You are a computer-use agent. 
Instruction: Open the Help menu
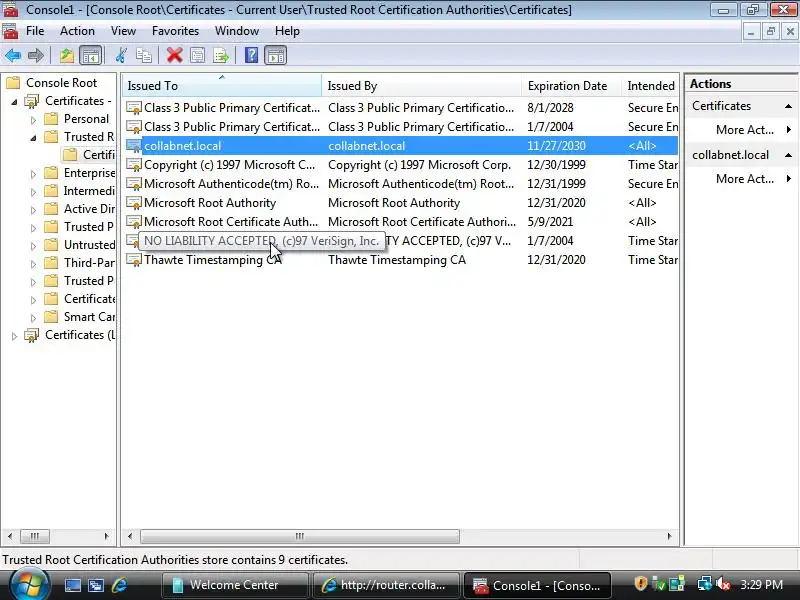[x=287, y=31]
